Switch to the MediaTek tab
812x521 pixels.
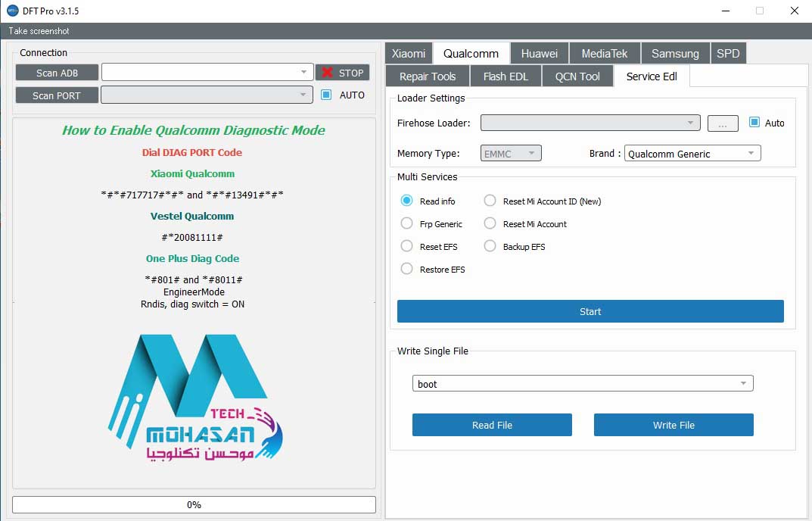point(605,54)
